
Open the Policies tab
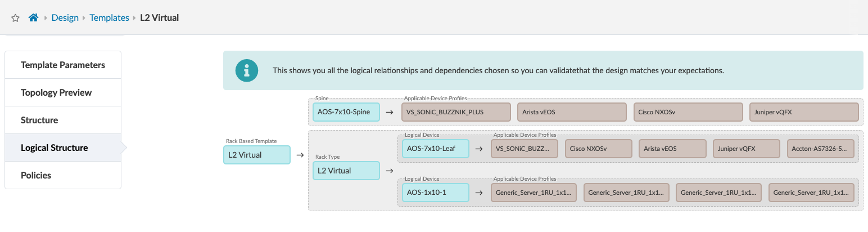[36, 176]
